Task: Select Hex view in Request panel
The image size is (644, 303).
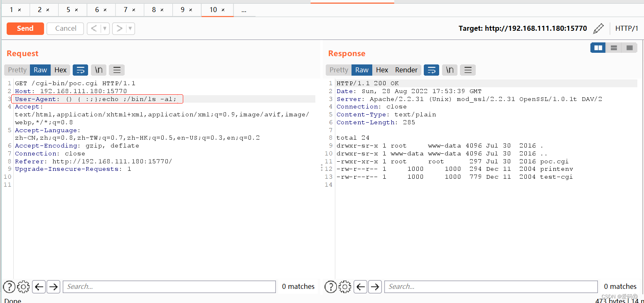Action: 60,70
